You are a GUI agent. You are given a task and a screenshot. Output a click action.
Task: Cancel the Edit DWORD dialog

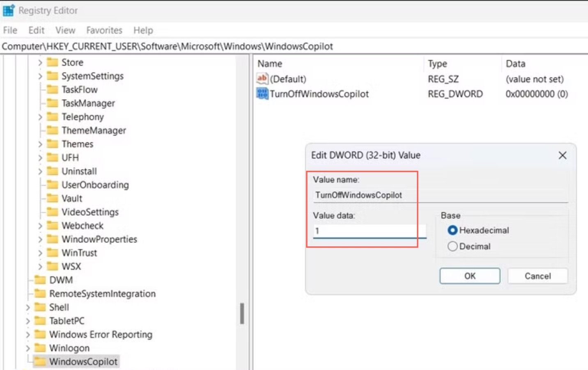tap(537, 276)
